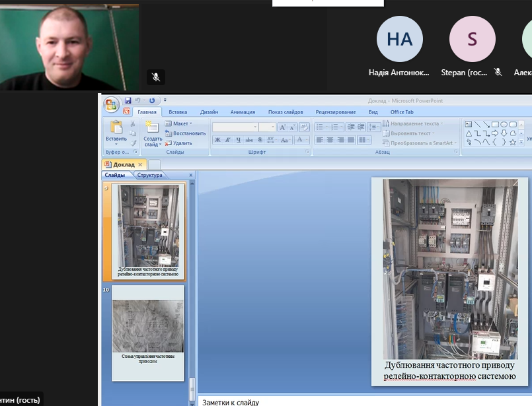Save the presentation via quick access toolbar
532x406 pixels.
pyautogui.click(x=128, y=100)
